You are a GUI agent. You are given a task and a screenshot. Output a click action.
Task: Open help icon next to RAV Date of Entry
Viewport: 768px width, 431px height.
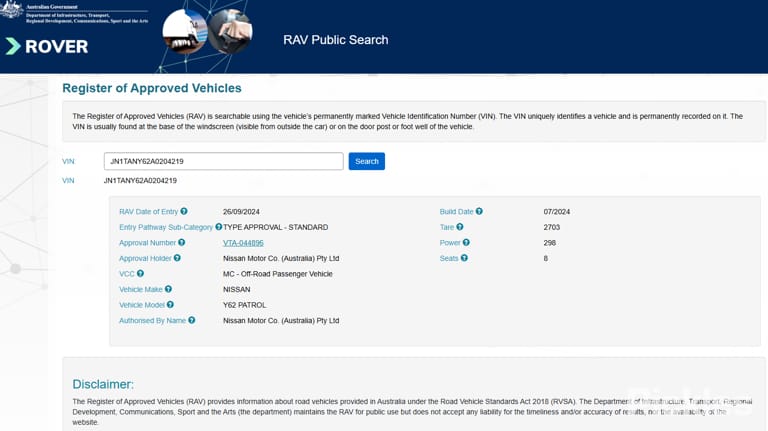[x=184, y=211]
